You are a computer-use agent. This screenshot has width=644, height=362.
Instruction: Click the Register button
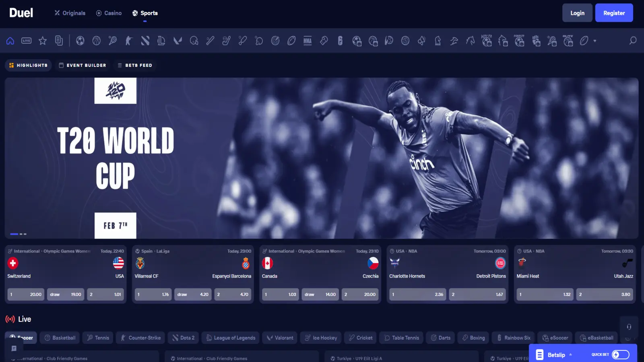pos(614,12)
